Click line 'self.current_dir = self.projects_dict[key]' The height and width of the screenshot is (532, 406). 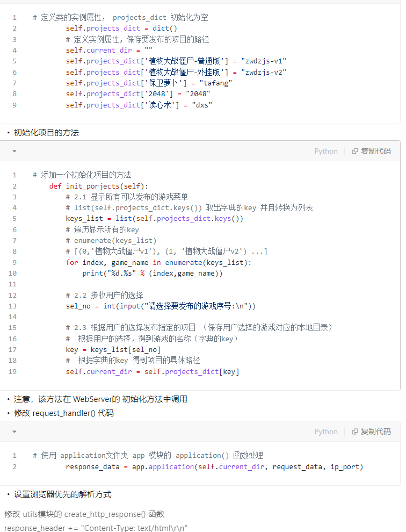pyautogui.click(x=153, y=372)
